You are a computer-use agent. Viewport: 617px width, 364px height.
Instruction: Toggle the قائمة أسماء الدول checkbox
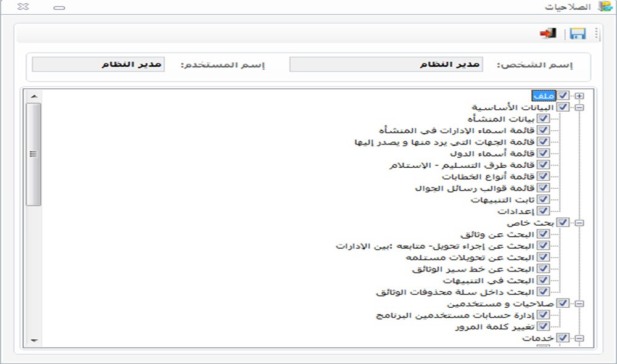543,153
